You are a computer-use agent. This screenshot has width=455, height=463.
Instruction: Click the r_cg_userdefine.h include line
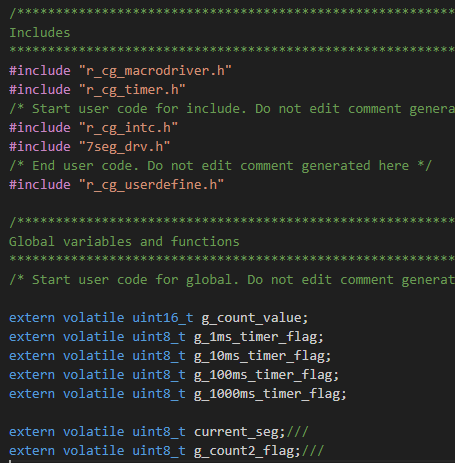coord(117,185)
